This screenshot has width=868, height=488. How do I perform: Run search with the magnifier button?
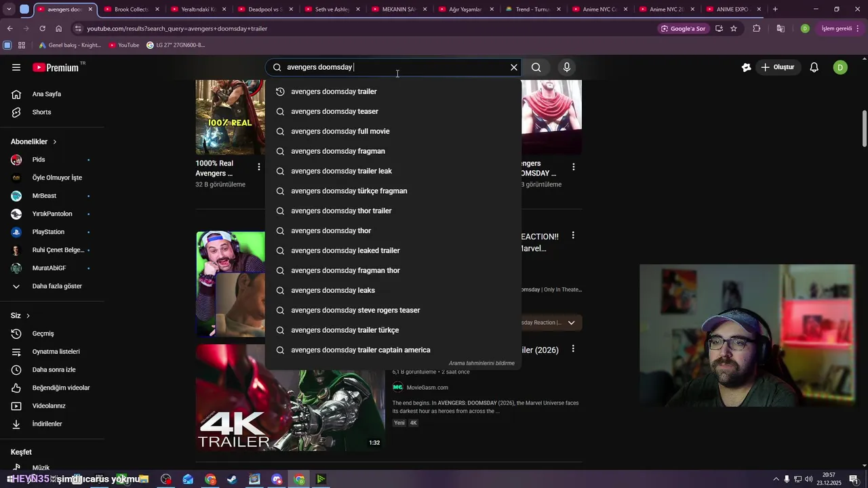pos(536,67)
